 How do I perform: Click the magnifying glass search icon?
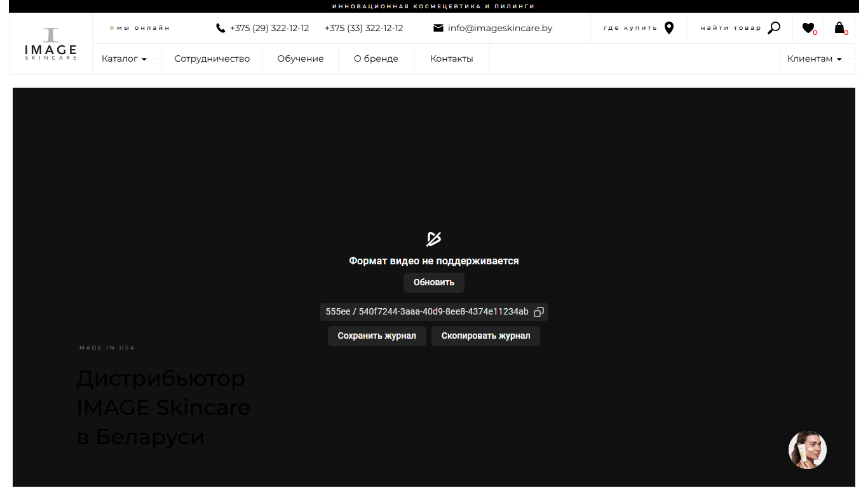point(774,28)
